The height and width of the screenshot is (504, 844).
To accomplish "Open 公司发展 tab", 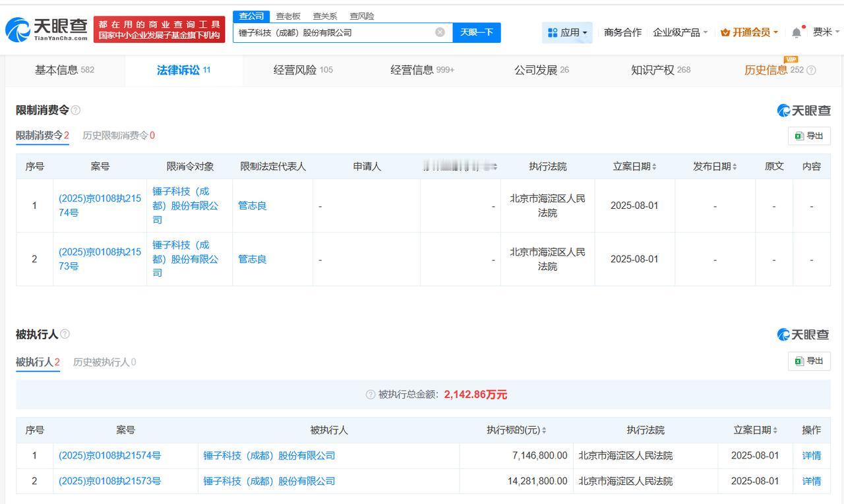I will 542,70.
